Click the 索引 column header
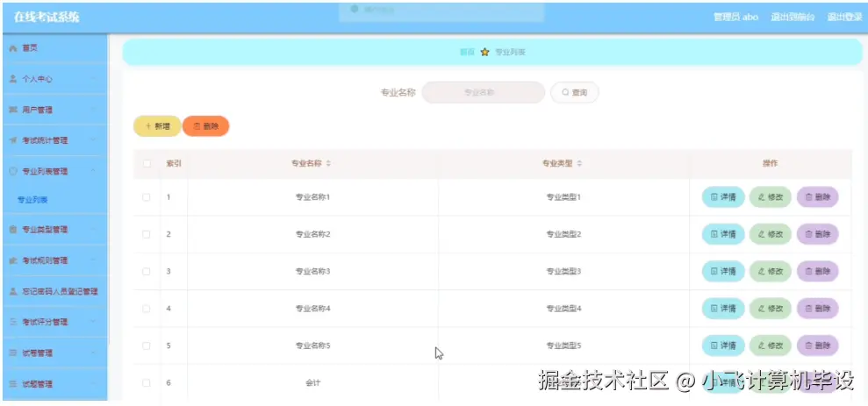This screenshot has width=868, height=406. coord(174,164)
